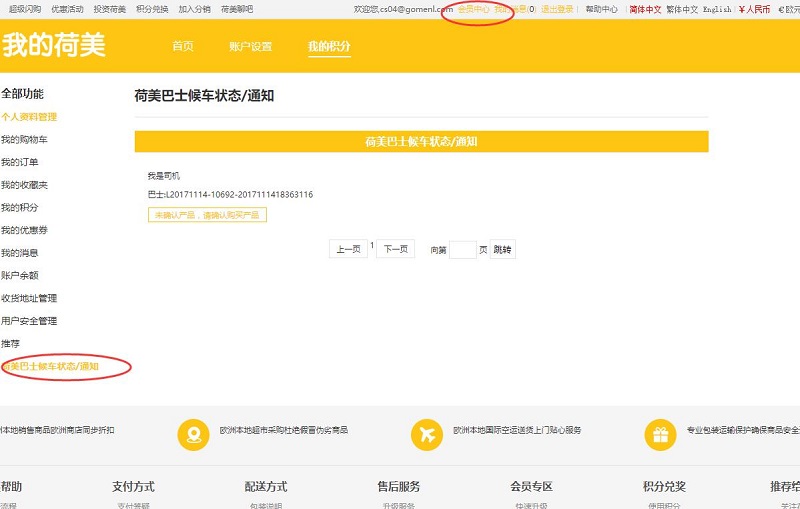The width and height of the screenshot is (800, 509).
Task: Open 我的优惠券 in sidebar
Action: click(x=24, y=230)
